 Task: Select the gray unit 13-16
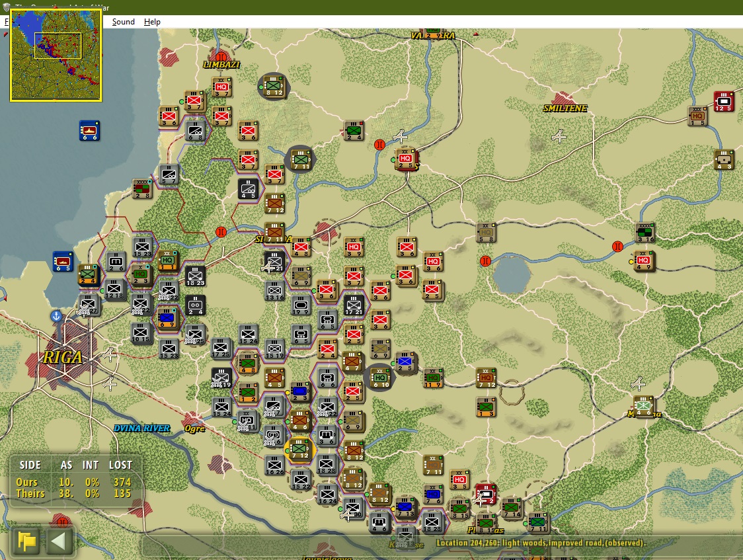pos(275,290)
